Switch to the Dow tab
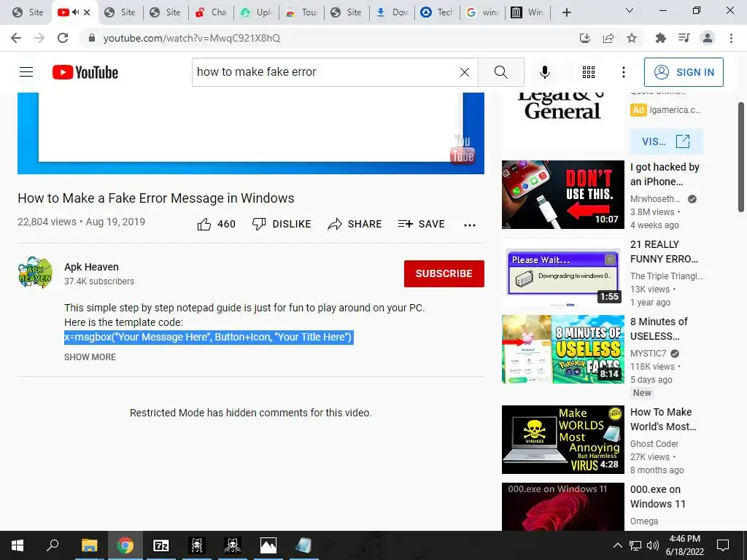This screenshot has width=747, height=560. click(x=392, y=12)
